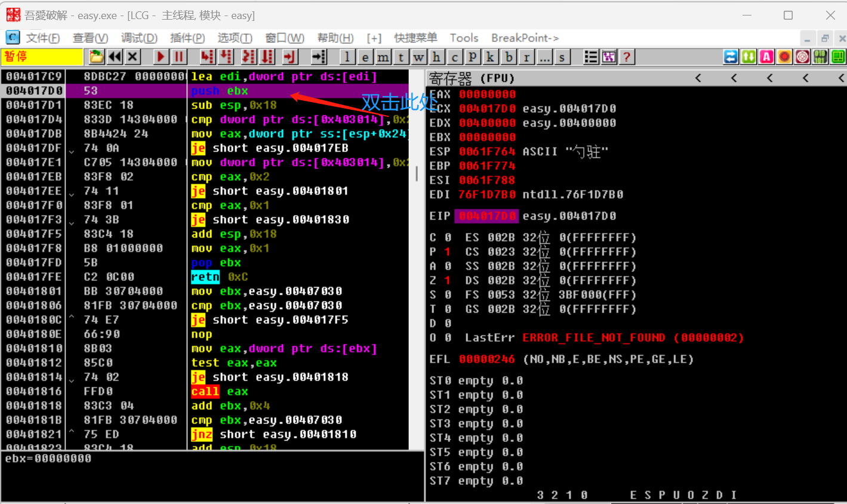Pause execution with the pause icon
Image resolution: width=847 pixels, height=504 pixels.
tap(179, 57)
